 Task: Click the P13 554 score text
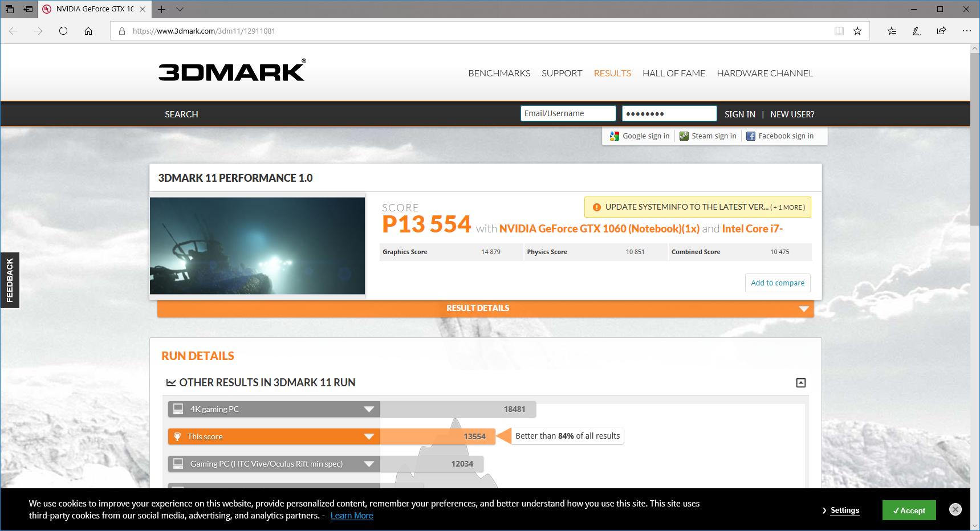426,224
